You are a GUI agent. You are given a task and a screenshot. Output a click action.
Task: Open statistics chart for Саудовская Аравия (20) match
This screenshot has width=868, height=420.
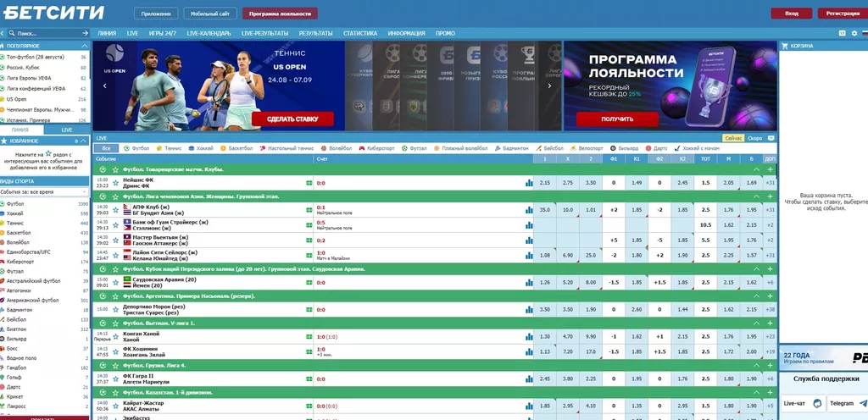pyautogui.click(x=529, y=282)
